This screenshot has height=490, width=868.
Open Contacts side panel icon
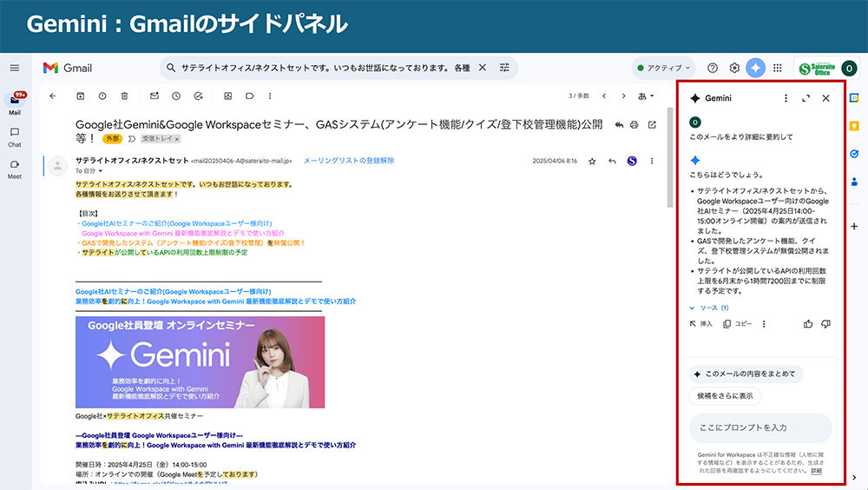(x=854, y=182)
